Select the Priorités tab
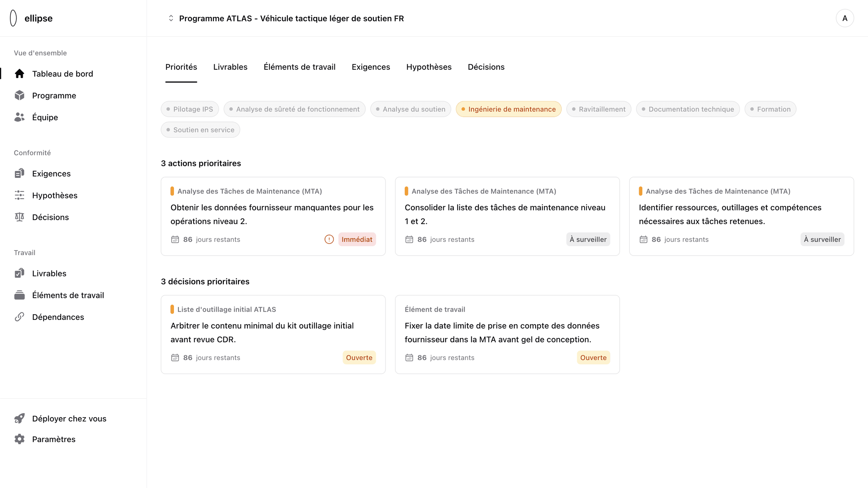 tap(181, 67)
